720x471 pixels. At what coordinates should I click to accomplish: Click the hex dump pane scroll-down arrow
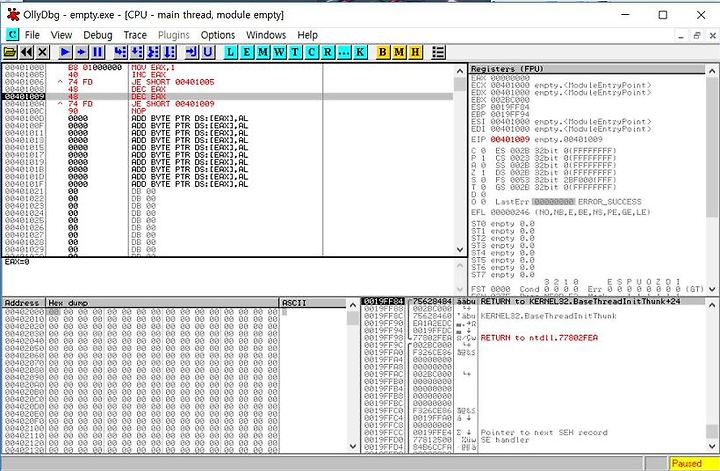pyautogui.click(x=353, y=446)
